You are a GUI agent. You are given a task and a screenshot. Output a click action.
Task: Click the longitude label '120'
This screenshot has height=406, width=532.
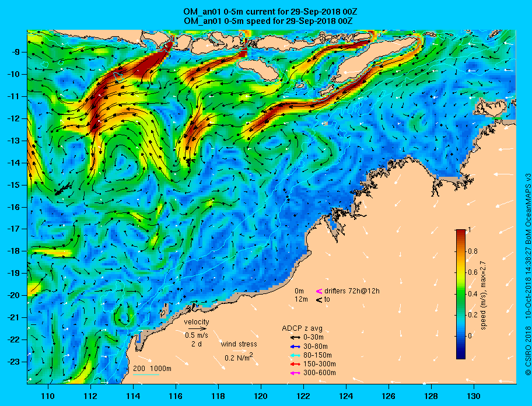click(x=261, y=396)
